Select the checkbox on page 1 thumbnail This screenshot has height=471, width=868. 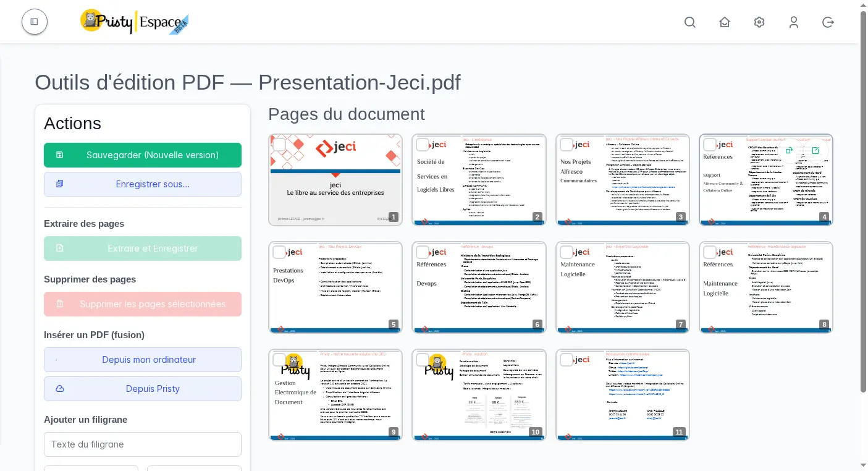(279, 144)
